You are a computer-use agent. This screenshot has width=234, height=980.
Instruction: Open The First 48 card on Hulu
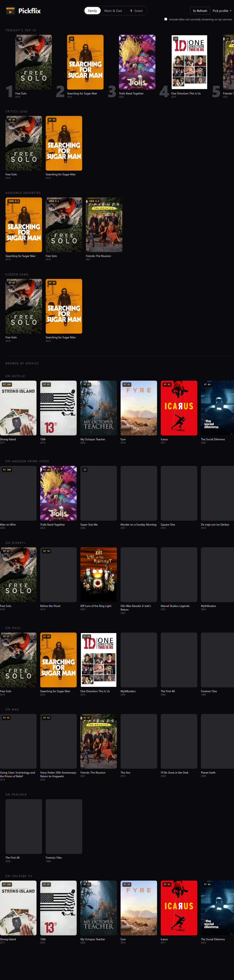(x=179, y=660)
